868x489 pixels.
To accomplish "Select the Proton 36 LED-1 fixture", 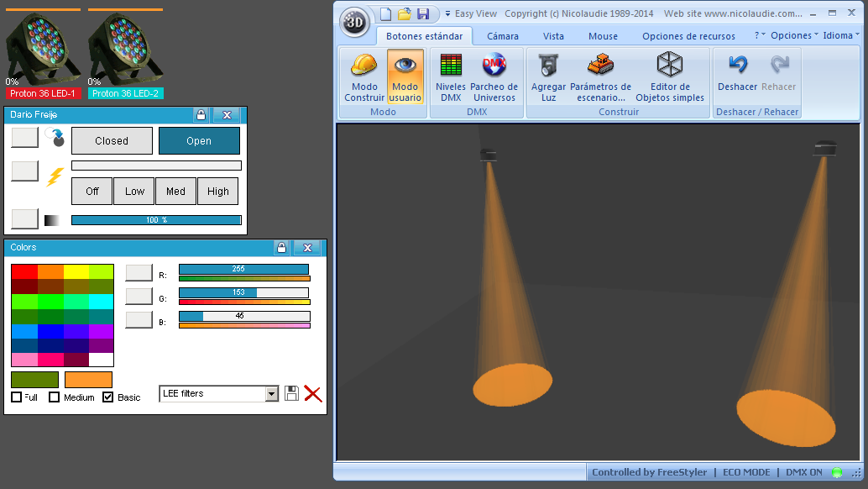I will tap(43, 55).
